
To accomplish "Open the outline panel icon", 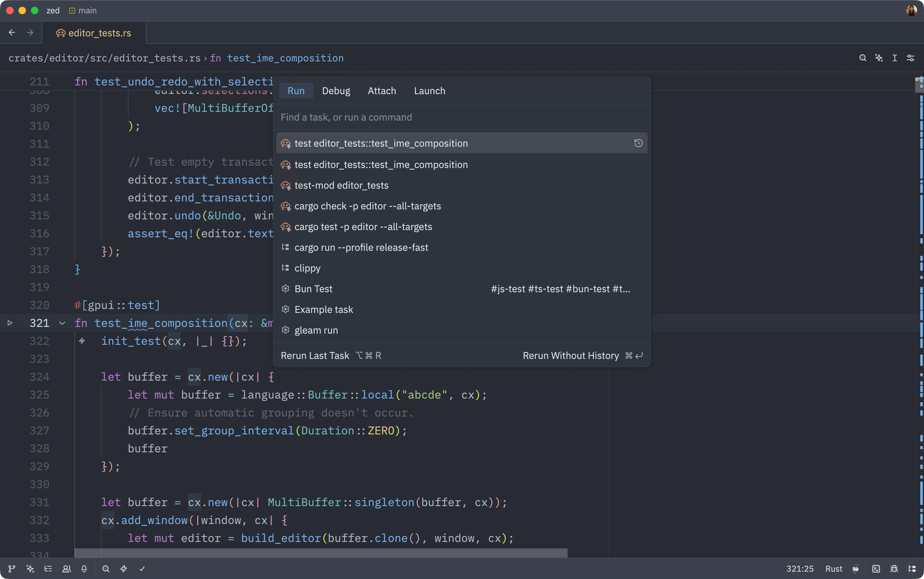I will click(x=48, y=569).
